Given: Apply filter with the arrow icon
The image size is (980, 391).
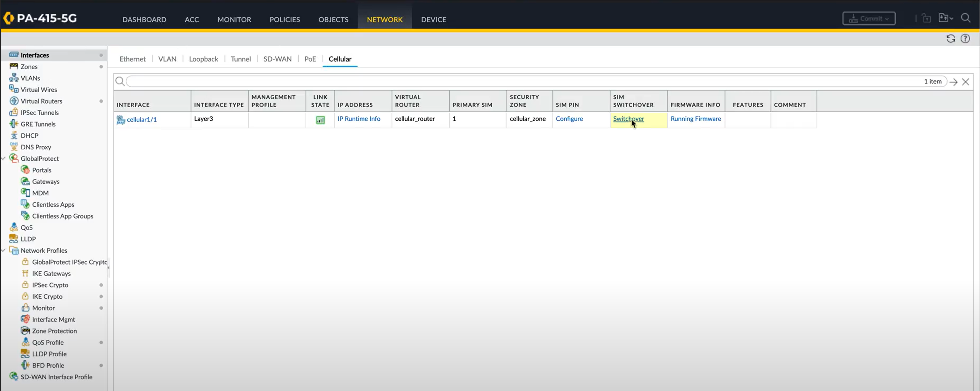Looking at the screenshot, I should tap(954, 82).
